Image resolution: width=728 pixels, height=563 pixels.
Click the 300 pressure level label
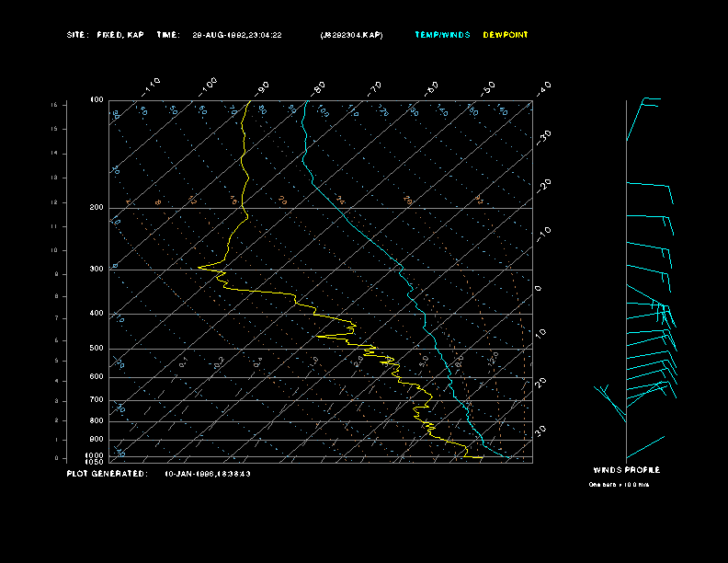(97, 269)
